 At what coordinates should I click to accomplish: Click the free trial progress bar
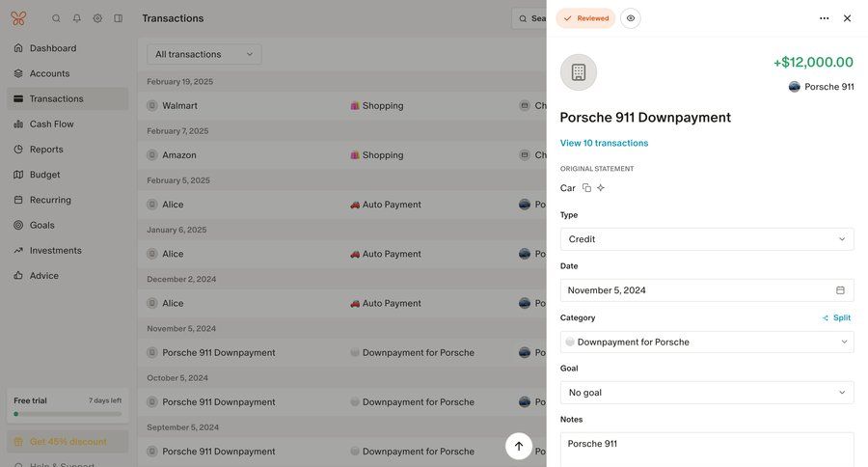click(x=68, y=414)
